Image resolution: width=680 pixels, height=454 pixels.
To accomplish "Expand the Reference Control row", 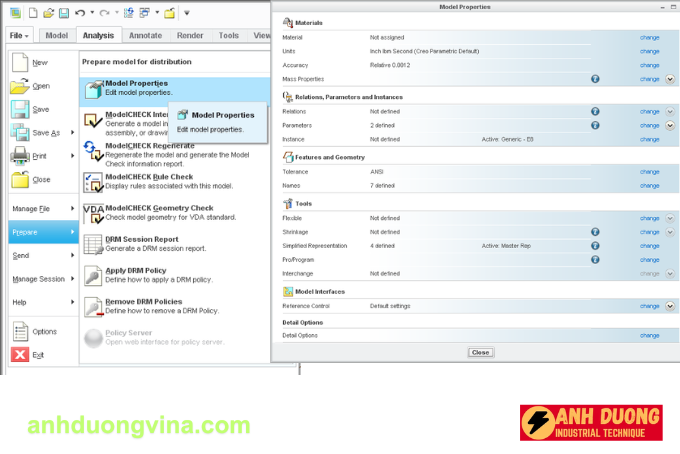I will [x=670, y=306].
